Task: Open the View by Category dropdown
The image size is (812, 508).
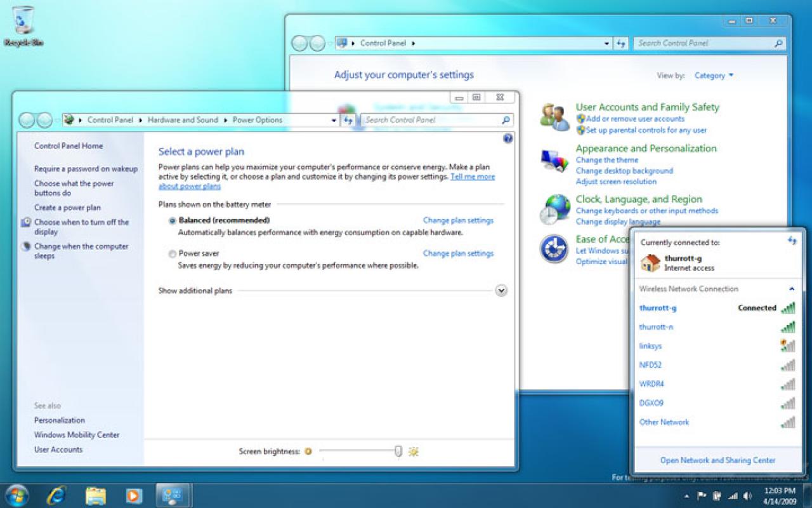Action: pos(714,76)
